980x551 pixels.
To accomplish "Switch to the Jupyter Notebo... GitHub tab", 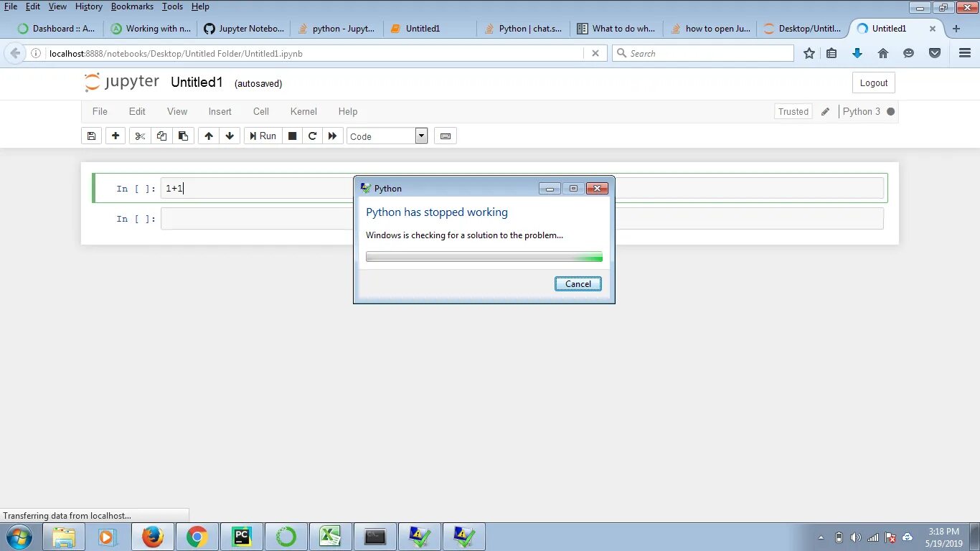I will coord(243,29).
